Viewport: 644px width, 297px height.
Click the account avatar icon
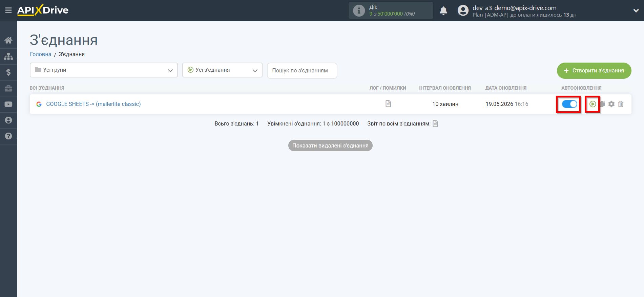click(463, 10)
